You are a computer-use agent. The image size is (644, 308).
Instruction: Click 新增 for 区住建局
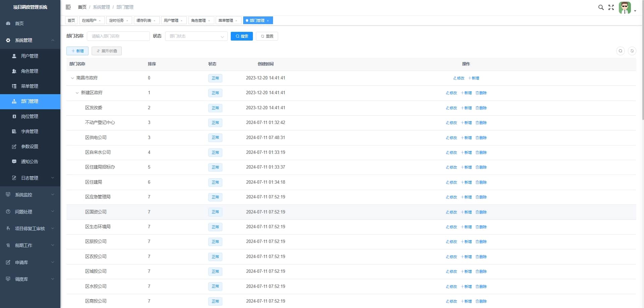point(466,182)
